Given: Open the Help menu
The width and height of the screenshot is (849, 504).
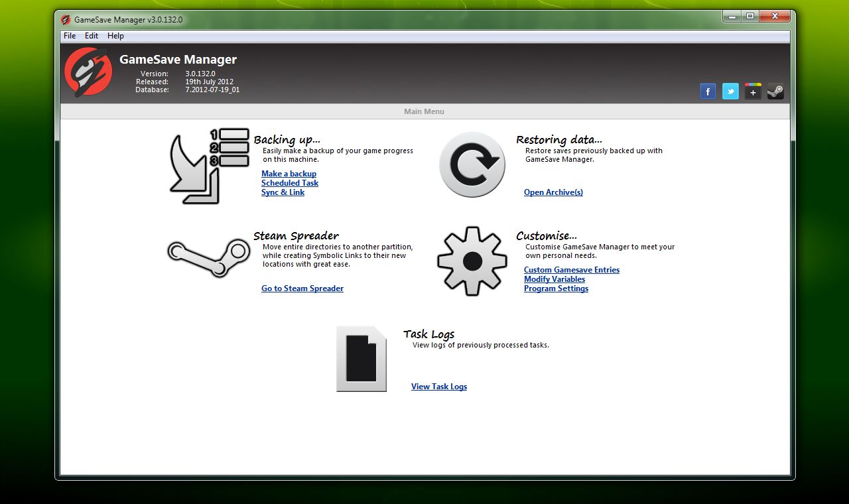Looking at the screenshot, I should pyautogui.click(x=115, y=36).
